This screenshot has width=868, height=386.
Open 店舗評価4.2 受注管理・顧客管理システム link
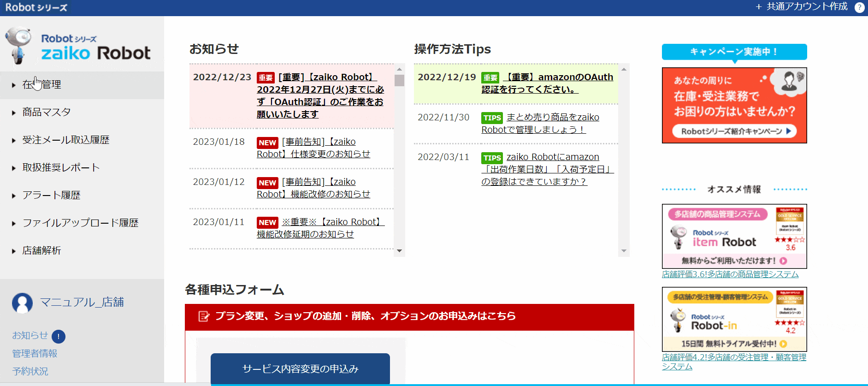[734, 362]
